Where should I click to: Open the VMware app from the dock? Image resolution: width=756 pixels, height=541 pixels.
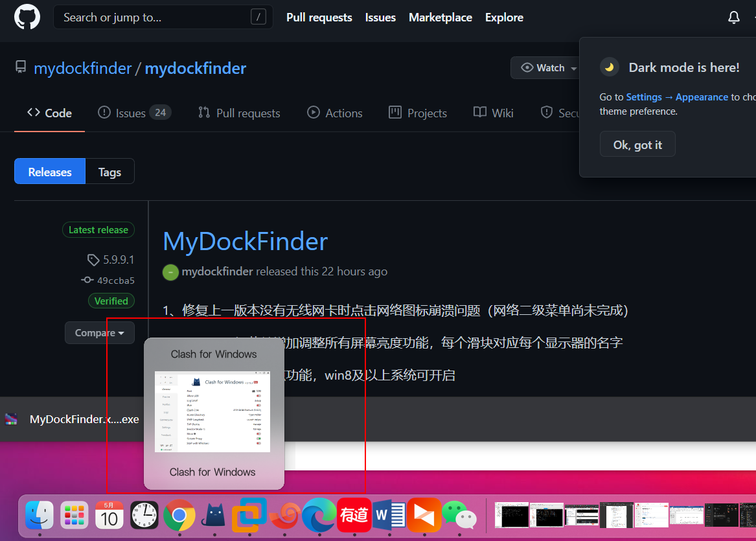tap(249, 515)
